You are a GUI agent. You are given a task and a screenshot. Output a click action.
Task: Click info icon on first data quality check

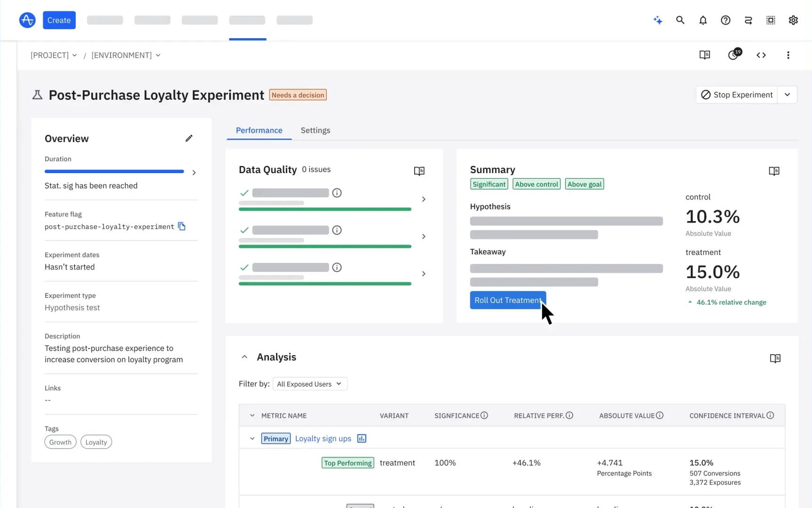337,193
